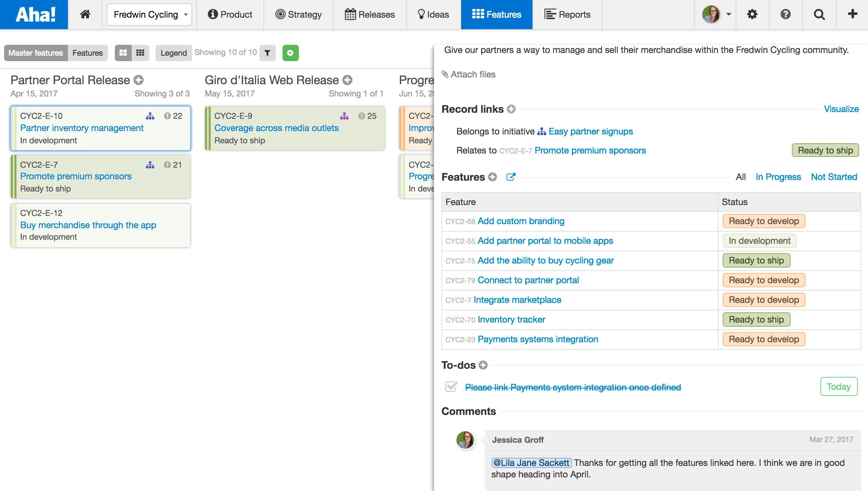Open the features list in new window
This screenshot has width=868, height=491.
pos(511,177)
